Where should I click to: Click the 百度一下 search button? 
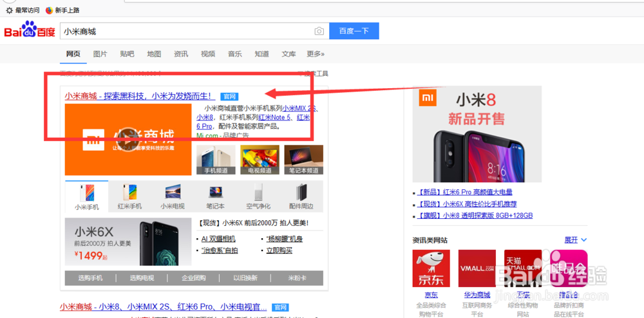click(x=354, y=31)
